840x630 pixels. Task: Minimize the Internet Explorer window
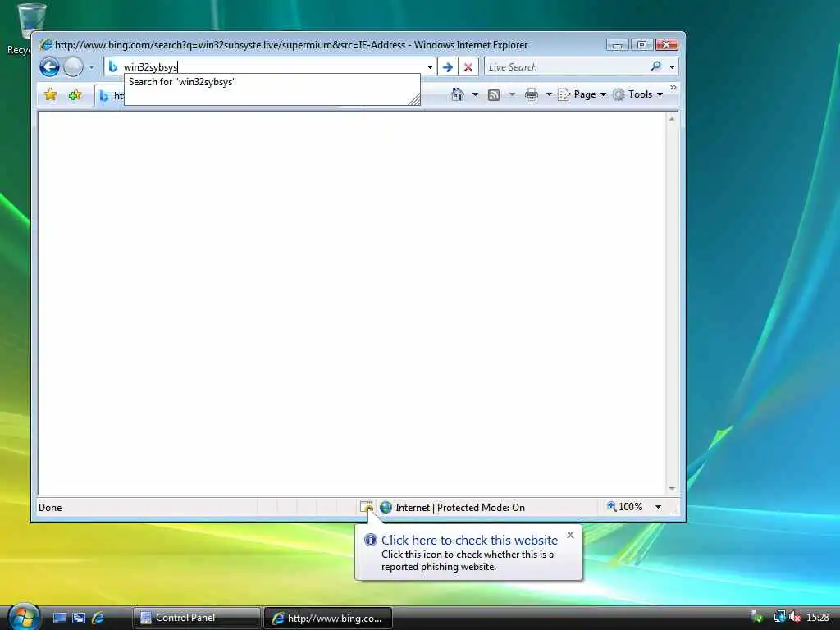(617, 45)
